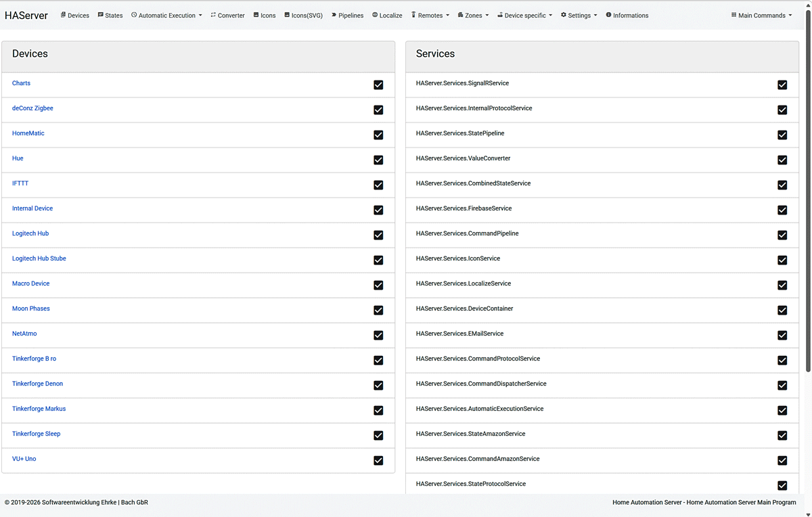The width and height of the screenshot is (812, 517).
Task: Select HAServer.Services.DeviceContainer text
Action: click(465, 309)
